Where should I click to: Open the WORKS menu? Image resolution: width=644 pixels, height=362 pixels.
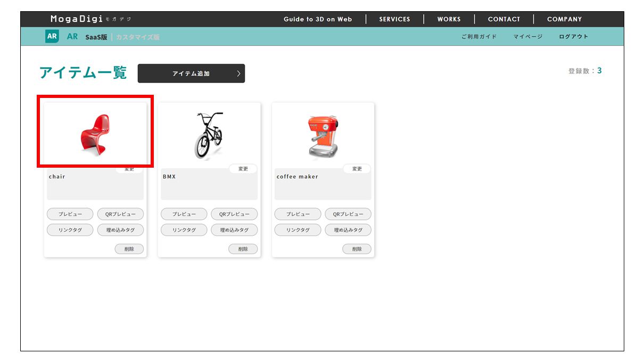(x=449, y=19)
